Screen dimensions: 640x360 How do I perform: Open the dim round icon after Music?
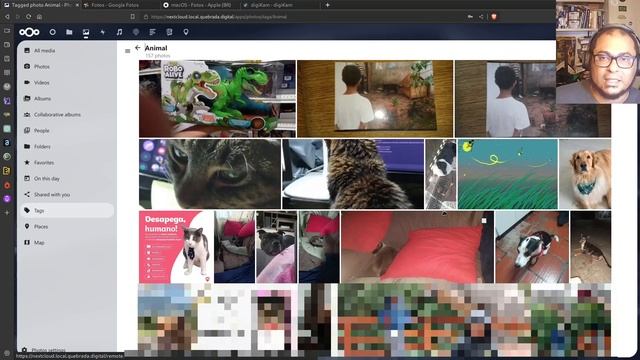point(136,32)
